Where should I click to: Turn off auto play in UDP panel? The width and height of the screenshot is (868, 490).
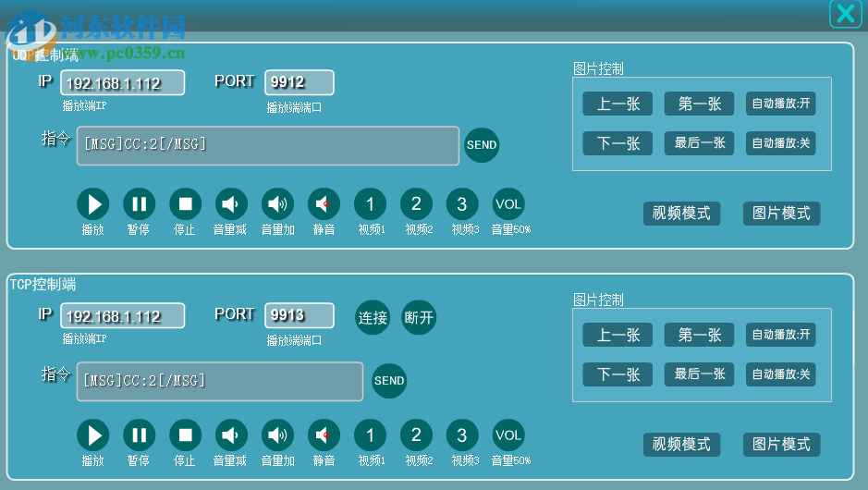(780, 143)
